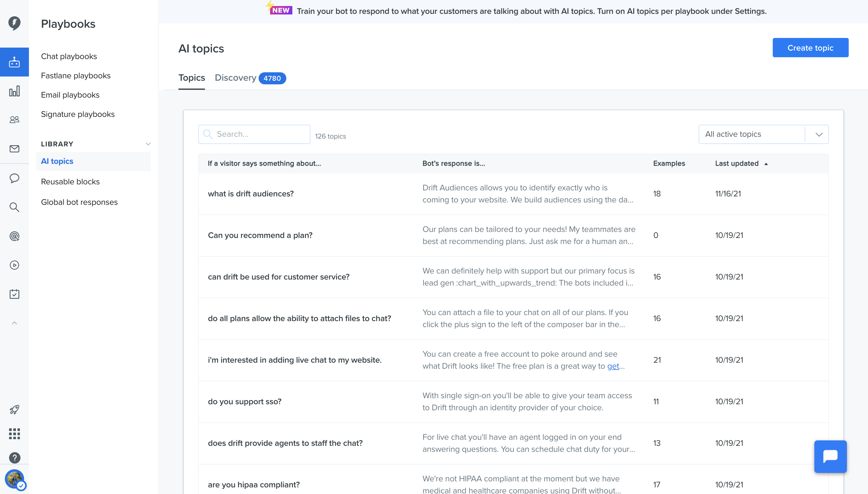Image resolution: width=868 pixels, height=494 pixels.
Task: Open the Reports bar chart icon
Action: 14,91
